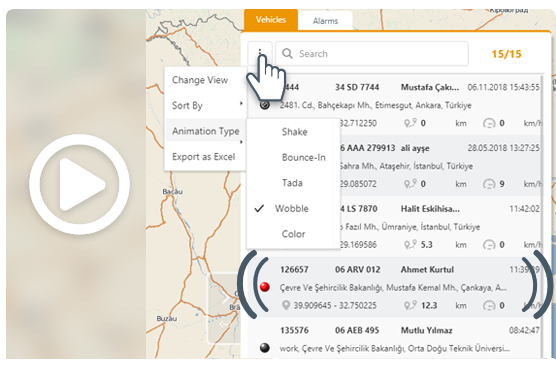Image resolution: width=556 pixels, height=368 pixels.
Task: Click the blocked status icon in the first vehicle row
Action: pos(265,105)
